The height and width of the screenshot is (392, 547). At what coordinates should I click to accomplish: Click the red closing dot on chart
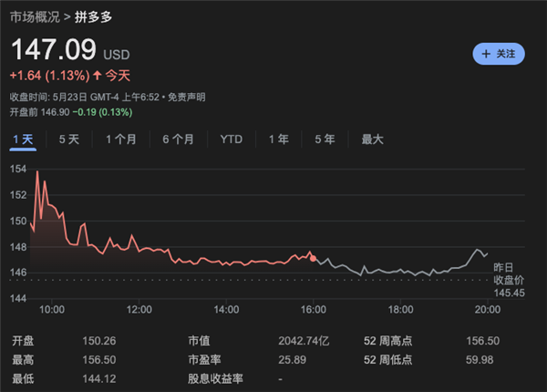(314, 258)
